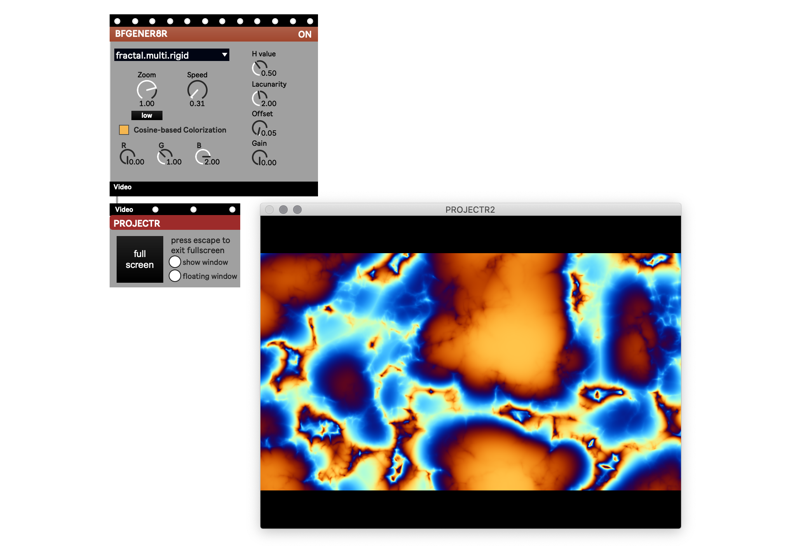Click the G color dial
The height and width of the screenshot is (546, 800).
(164, 157)
